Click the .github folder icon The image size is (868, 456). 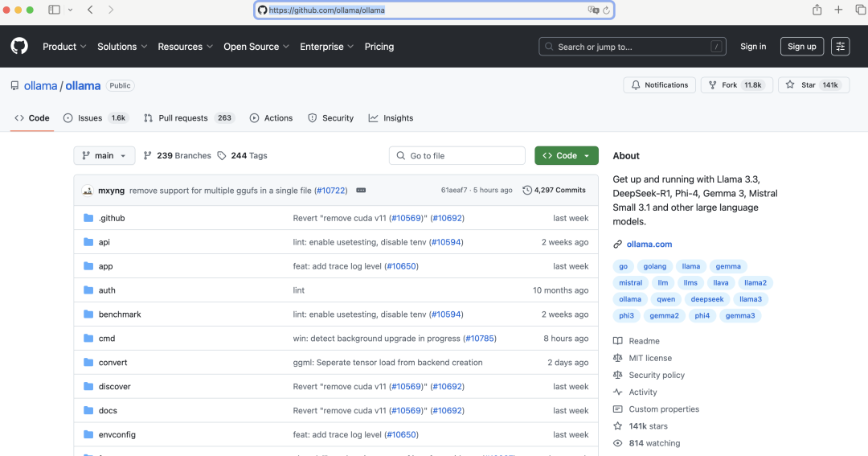tap(88, 218)
